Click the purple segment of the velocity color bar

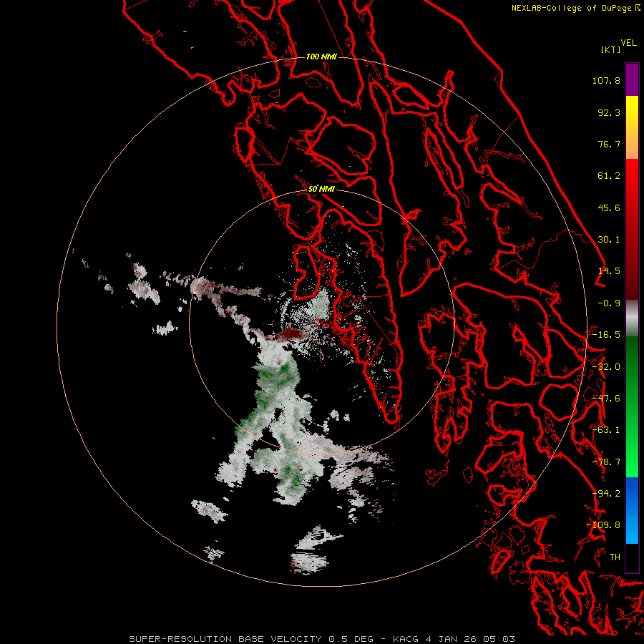tap(632, 79)
